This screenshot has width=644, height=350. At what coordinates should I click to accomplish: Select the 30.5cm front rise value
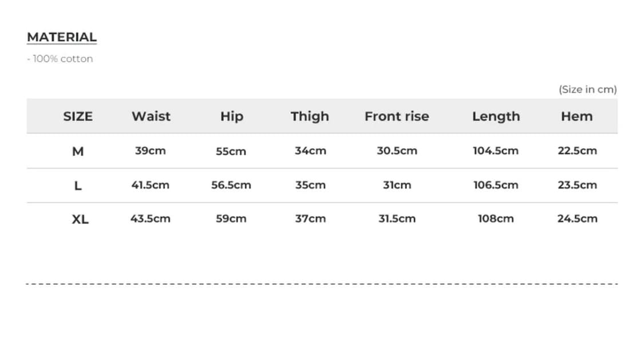[x=397, y=151]
